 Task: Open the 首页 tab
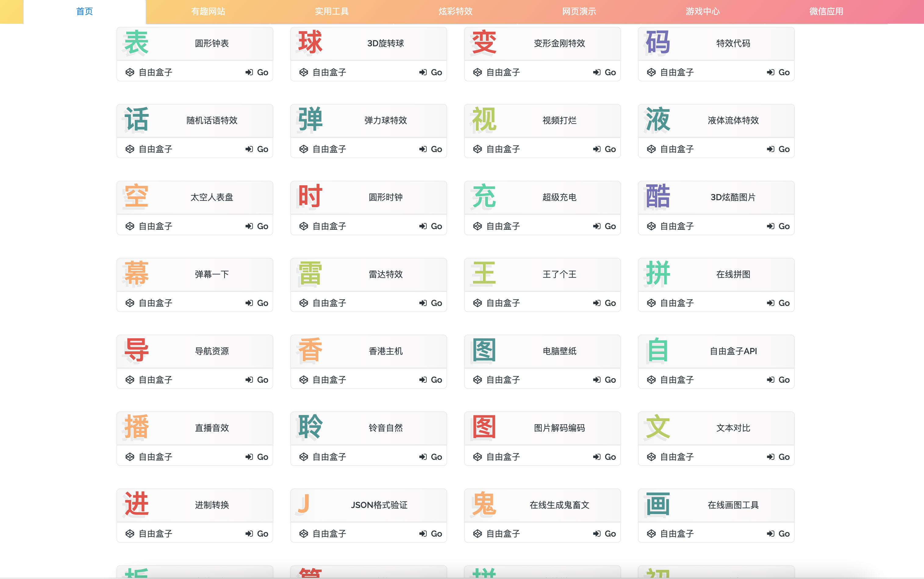84,12
